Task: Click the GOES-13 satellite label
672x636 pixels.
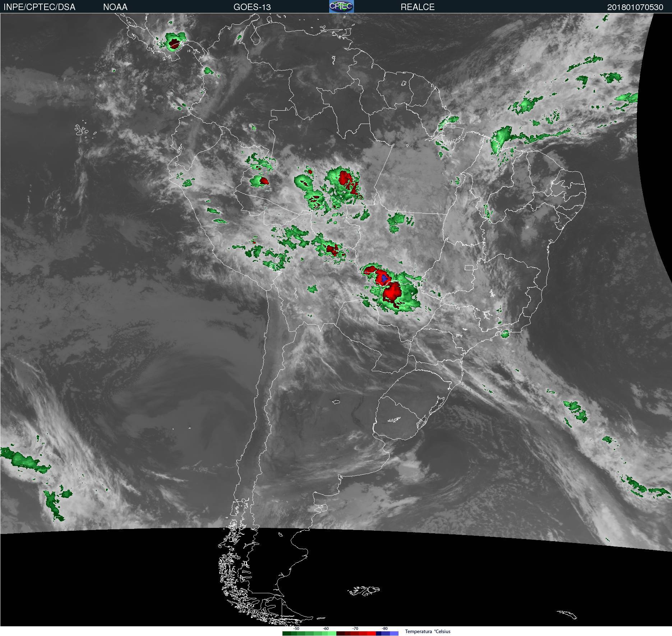Action: [x=252, y=7]
